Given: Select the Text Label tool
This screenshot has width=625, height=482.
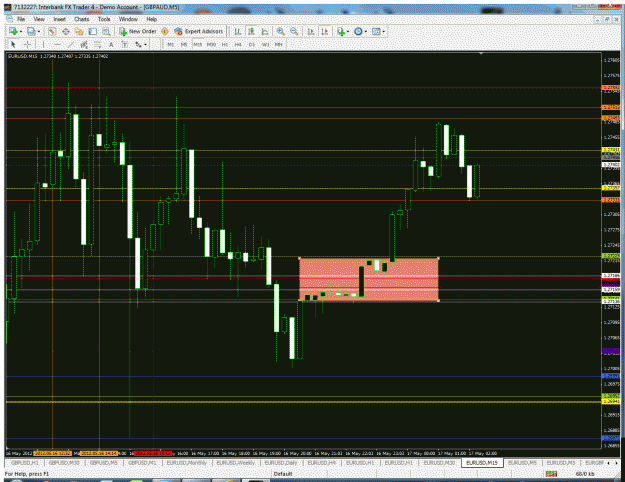Looking at the screenshot, I should point(125,45).
